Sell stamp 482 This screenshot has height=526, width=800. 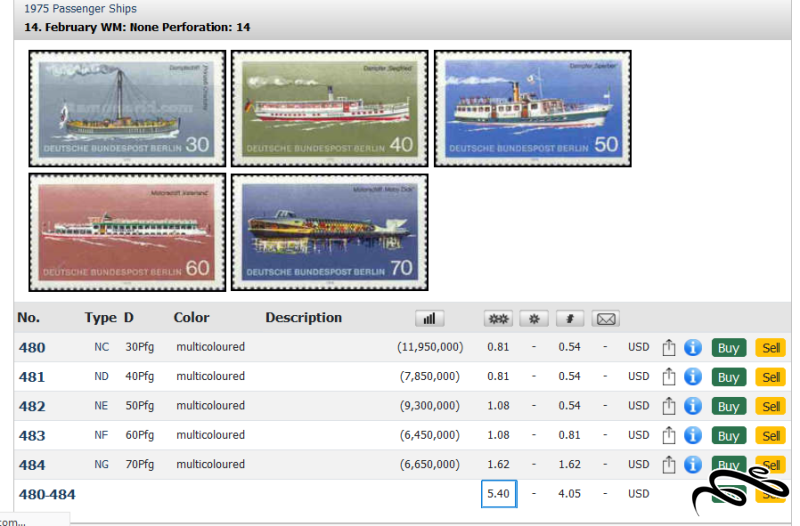click(x=770, y=407)
